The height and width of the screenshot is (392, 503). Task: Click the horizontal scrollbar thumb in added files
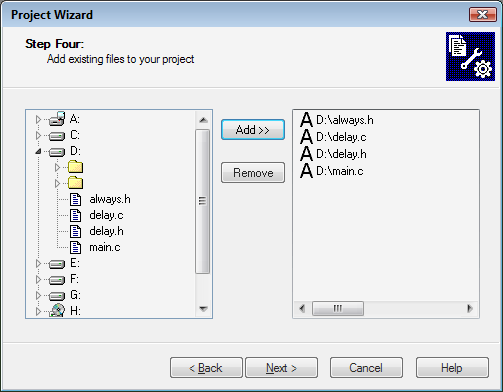(338, 308)
